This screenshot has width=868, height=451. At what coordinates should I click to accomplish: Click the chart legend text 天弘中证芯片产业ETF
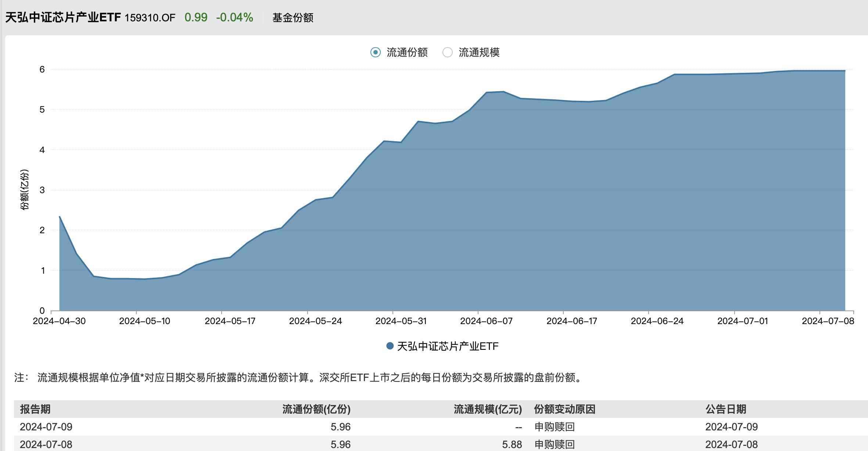pos(448,346)
